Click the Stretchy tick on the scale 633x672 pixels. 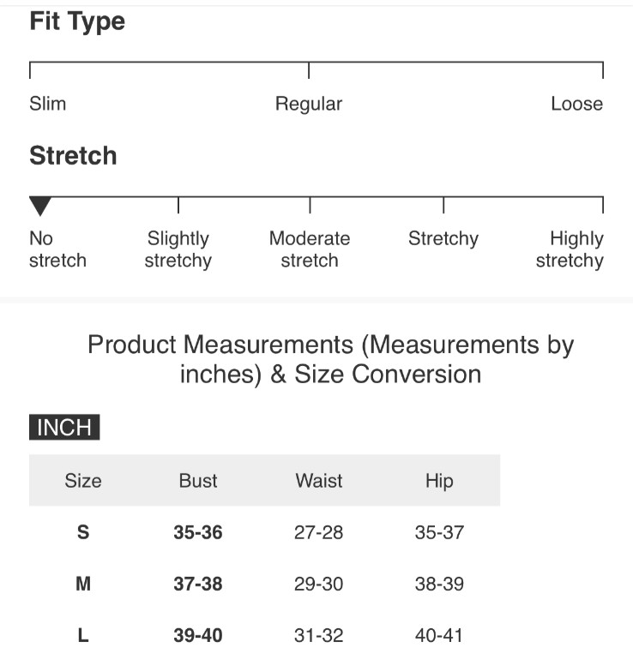(x=443, y=206)
